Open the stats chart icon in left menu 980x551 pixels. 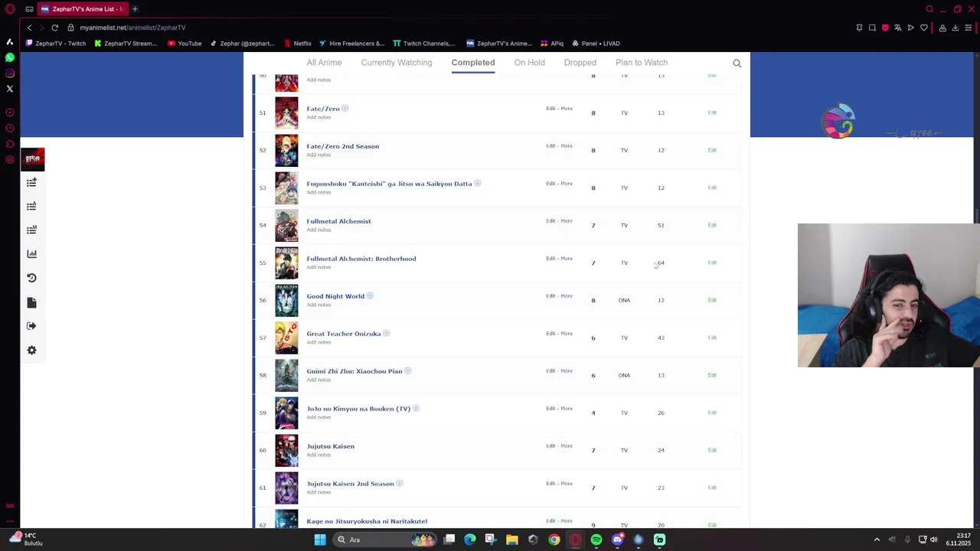[x=31, y=253]
